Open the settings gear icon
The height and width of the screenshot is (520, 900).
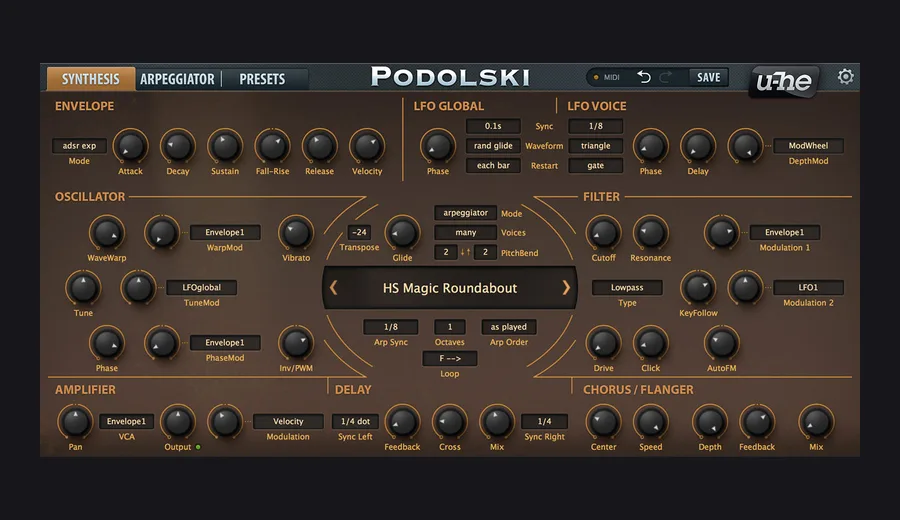pos(845,77)
